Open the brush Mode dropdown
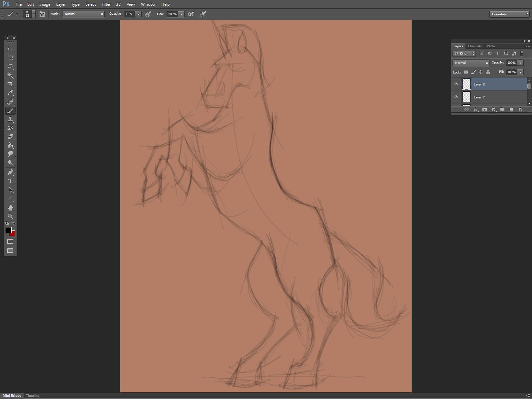Image resolution: width=532 pixels, height=399 pixels. coord(83,14)
